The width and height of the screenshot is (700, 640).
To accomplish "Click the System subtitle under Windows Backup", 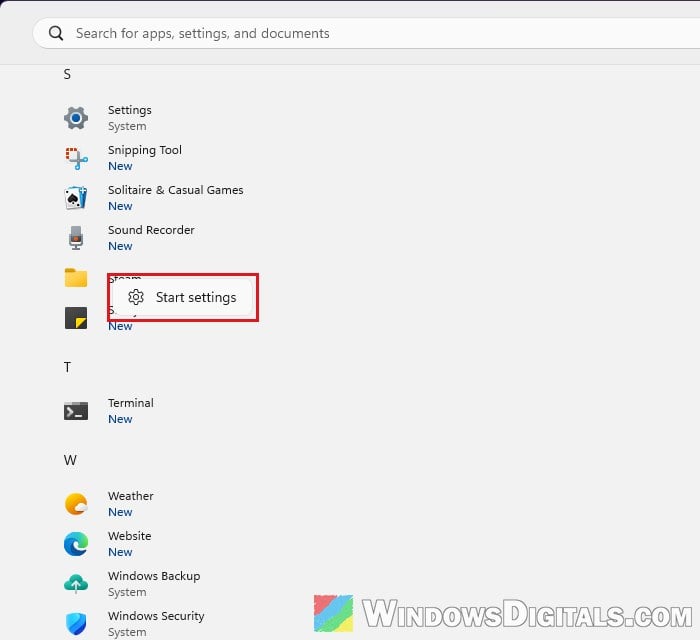I will [x=127, y=592].
